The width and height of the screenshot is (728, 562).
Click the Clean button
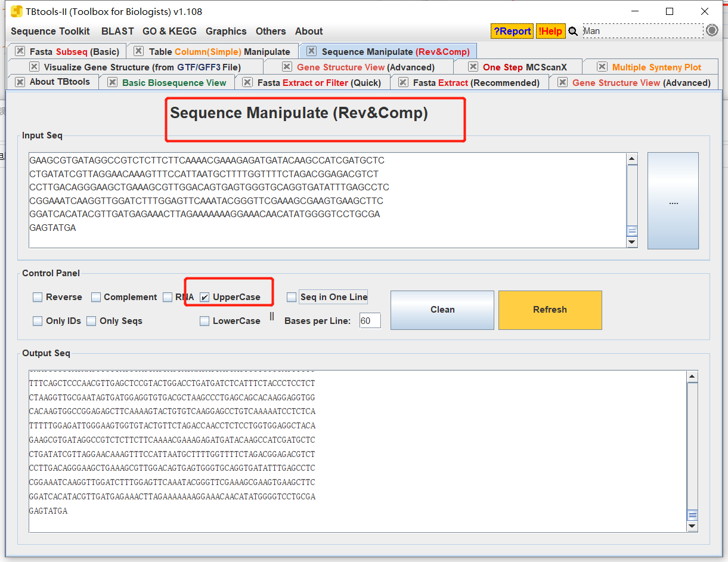click(442, 310)
